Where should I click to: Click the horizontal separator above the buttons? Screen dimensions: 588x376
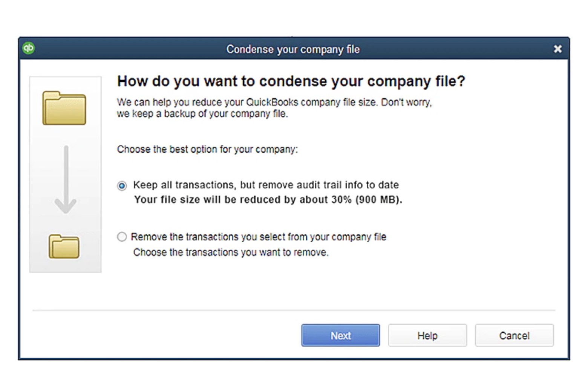pos(294,310)
